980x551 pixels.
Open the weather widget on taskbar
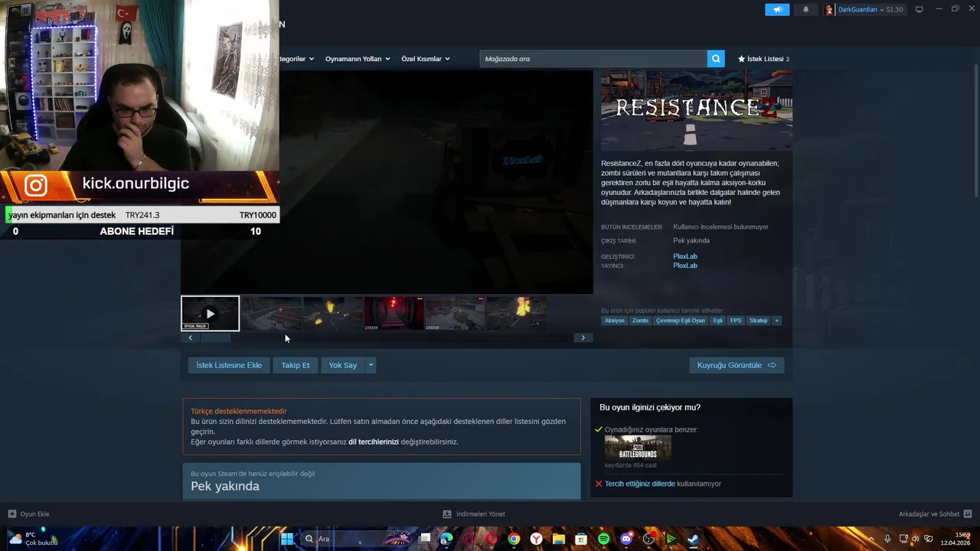(32, 539)
